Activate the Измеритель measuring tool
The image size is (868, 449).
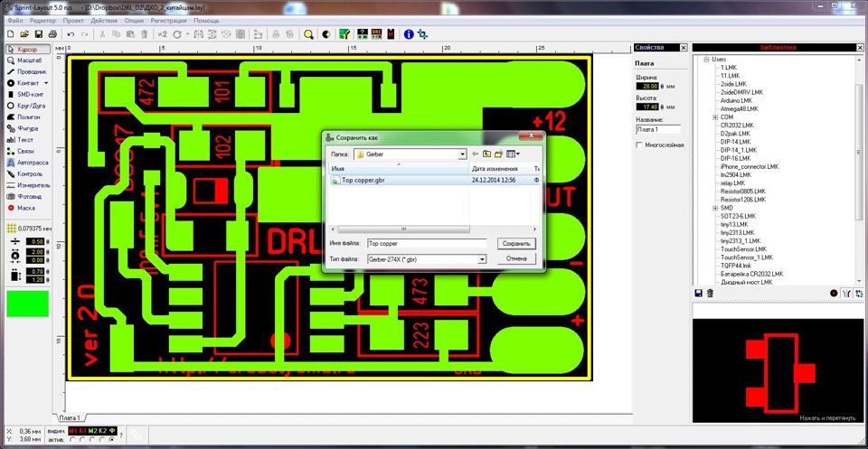click(x=31, y=184)
